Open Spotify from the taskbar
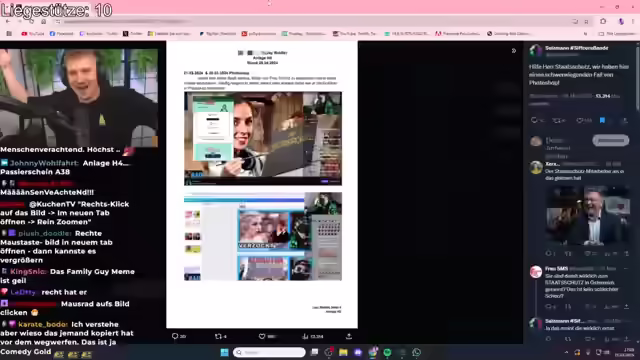Image resolution: width=640 pixels, height=360 pixels. pos(387,352)
